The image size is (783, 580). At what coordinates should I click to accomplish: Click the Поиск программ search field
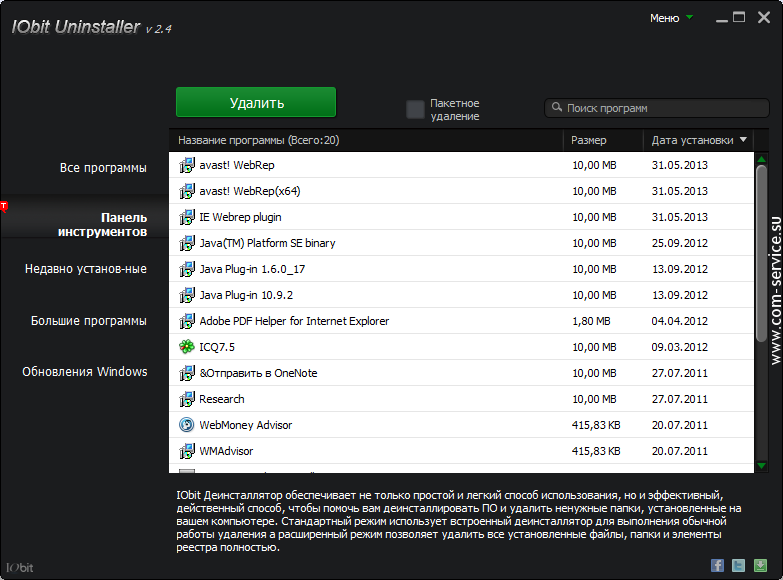tap(657, 108)
